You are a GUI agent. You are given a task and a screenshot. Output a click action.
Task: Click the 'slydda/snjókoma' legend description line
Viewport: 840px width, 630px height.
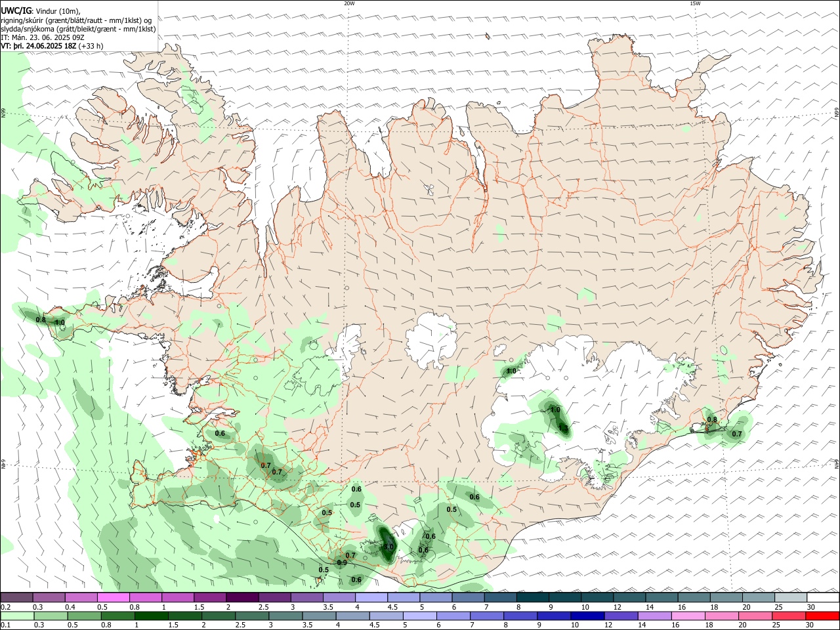click(78, 29)
